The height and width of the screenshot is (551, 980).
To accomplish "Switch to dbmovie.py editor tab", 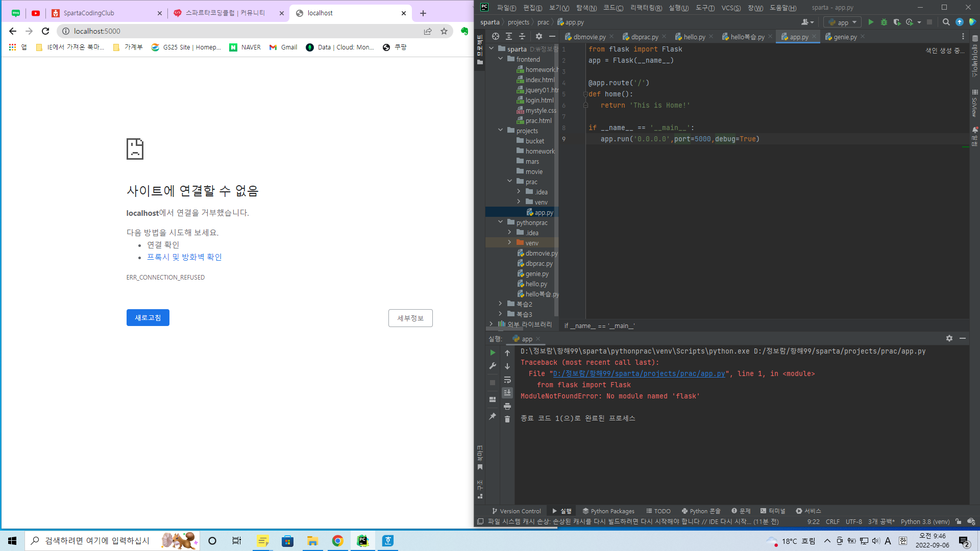I will point(589,37).
